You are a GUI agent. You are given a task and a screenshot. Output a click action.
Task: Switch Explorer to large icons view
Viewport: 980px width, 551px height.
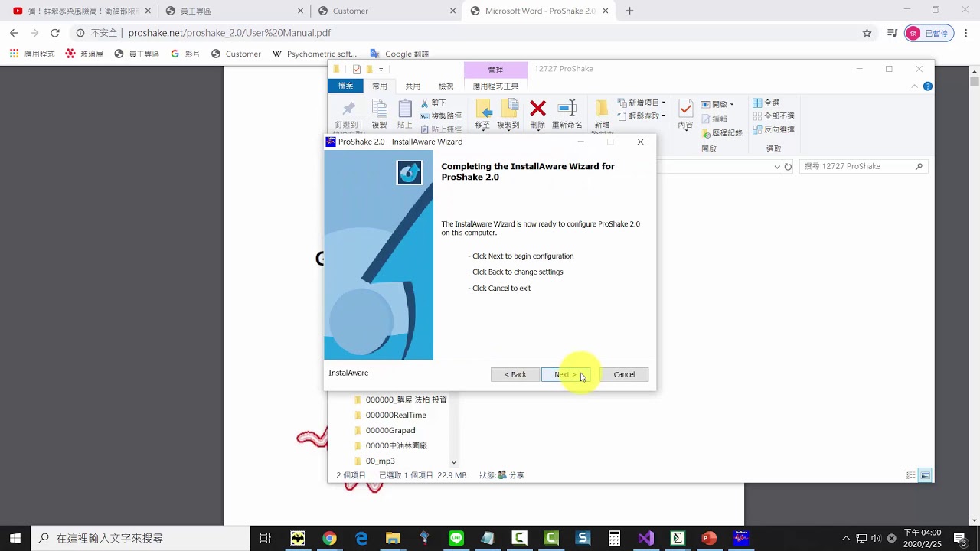click(x=925, y=475)
